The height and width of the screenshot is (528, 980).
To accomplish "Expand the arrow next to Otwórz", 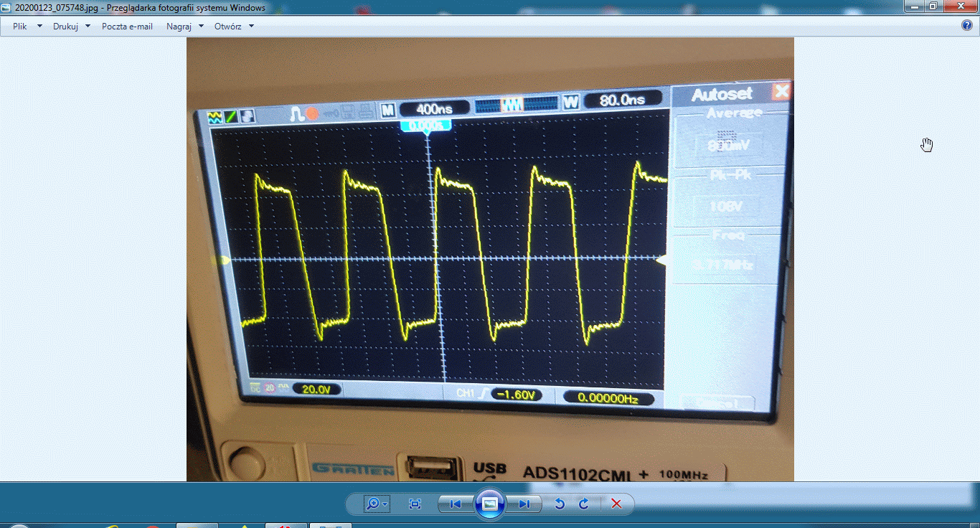I will pyautogui.click(x=251, y=27).
